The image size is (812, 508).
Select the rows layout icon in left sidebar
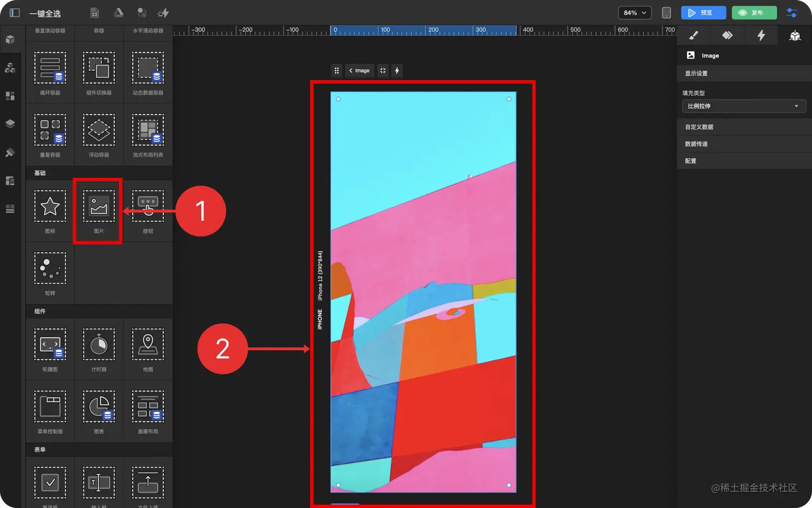[10, 209]
